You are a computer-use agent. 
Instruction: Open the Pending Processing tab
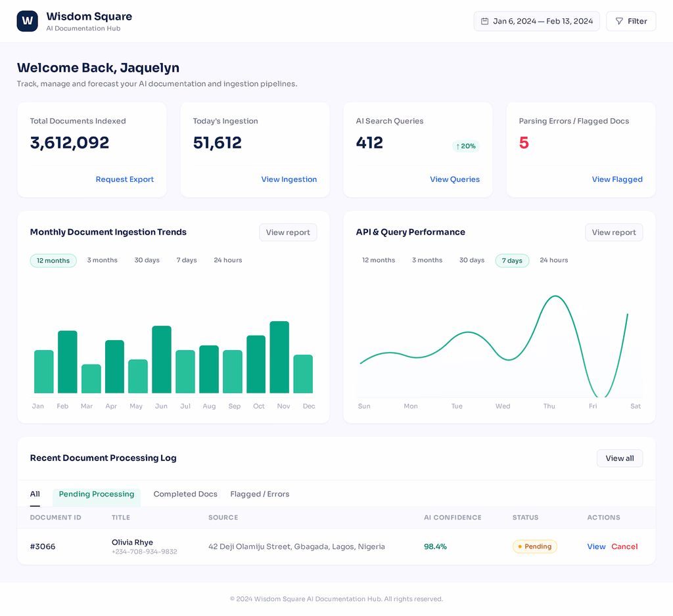[x=97, y=495]
